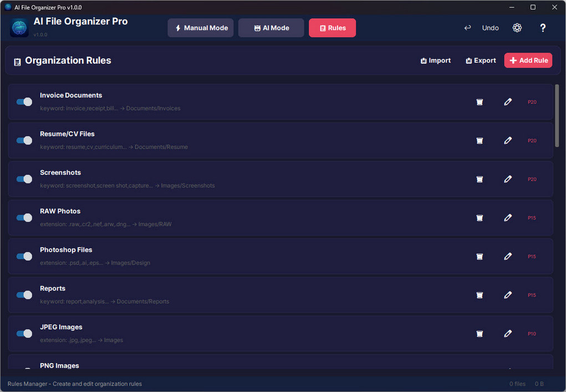Click the Add Rule button

[x=528, y=60]
